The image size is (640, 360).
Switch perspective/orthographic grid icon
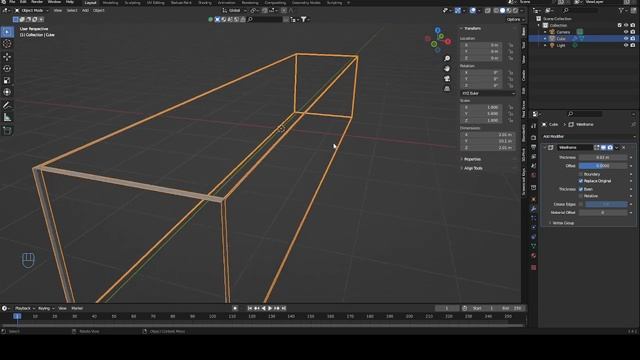(x=447, y=88)
